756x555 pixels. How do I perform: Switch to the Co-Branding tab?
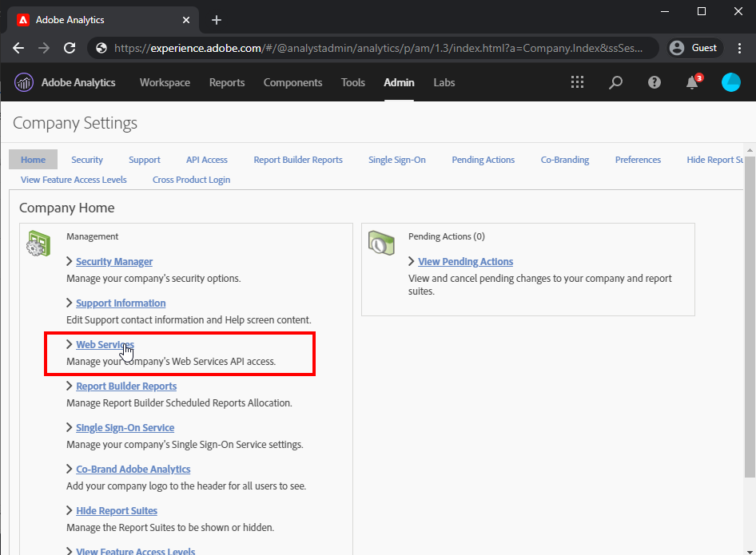[565, 160]
